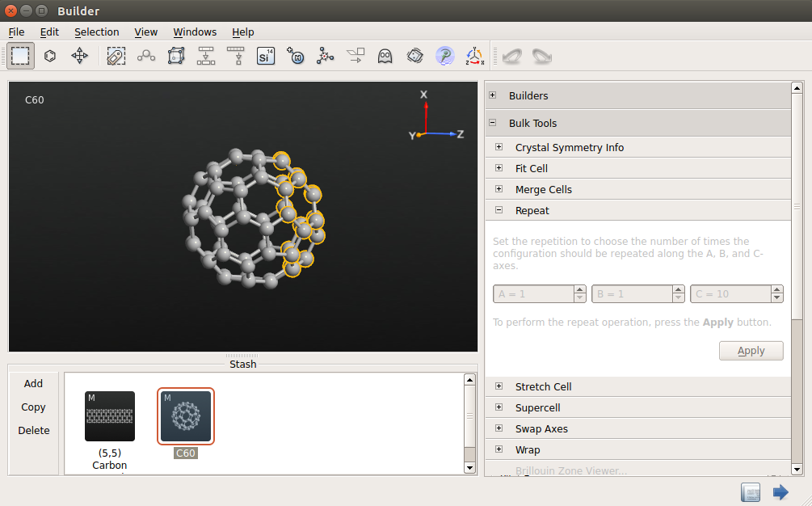Click the two-bar arrow down icon
The image size is (812, 506).
[x=205, y=56]
